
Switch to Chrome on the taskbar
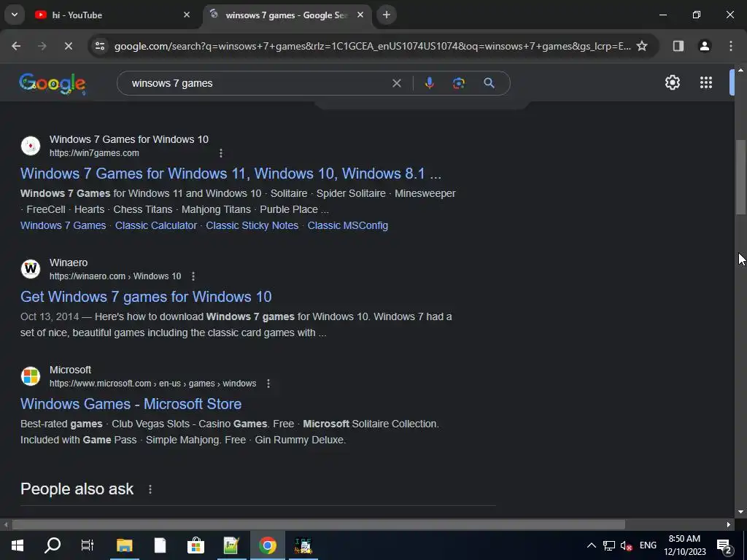coord(267,545)
